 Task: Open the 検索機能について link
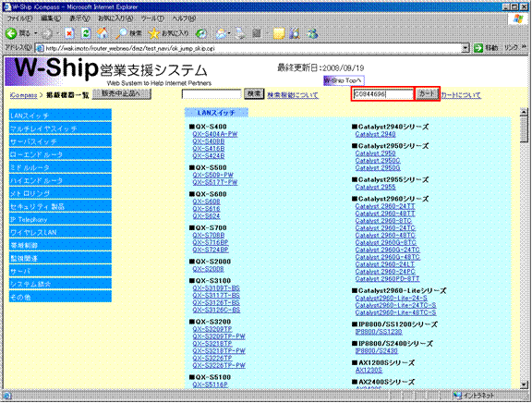293,95
